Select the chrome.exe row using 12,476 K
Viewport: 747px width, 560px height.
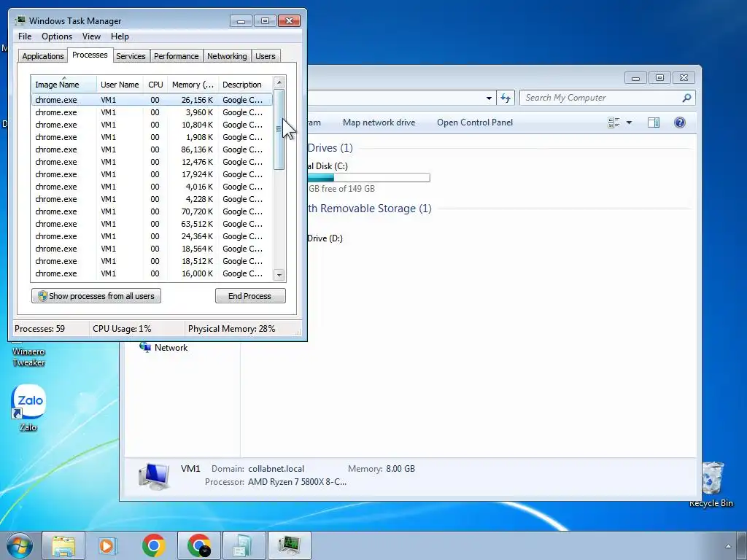(152, 162)
